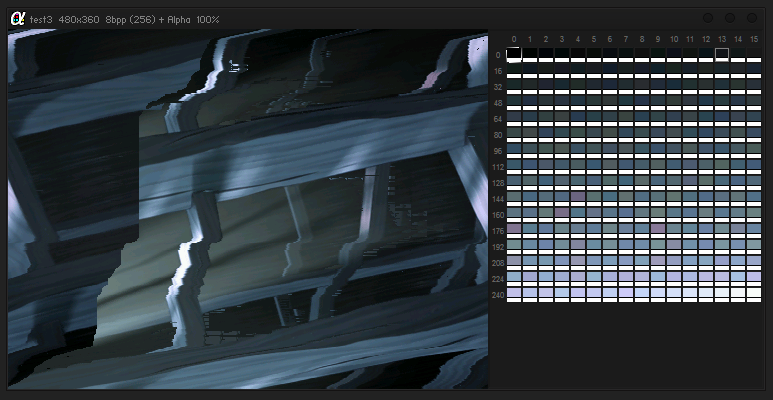Select the outlined swatch in row 0, column 13
The height and width of the screenshot is (400, 773).
(x=722, y=54)
